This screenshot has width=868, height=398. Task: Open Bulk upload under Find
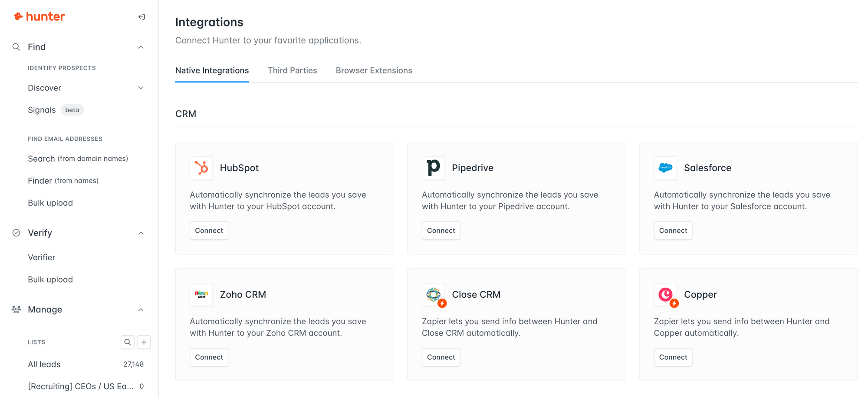pyautogui.click(x=50, y=203)
